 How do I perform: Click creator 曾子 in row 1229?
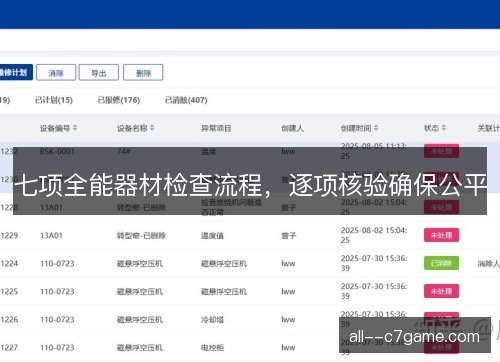coord(289,236)
